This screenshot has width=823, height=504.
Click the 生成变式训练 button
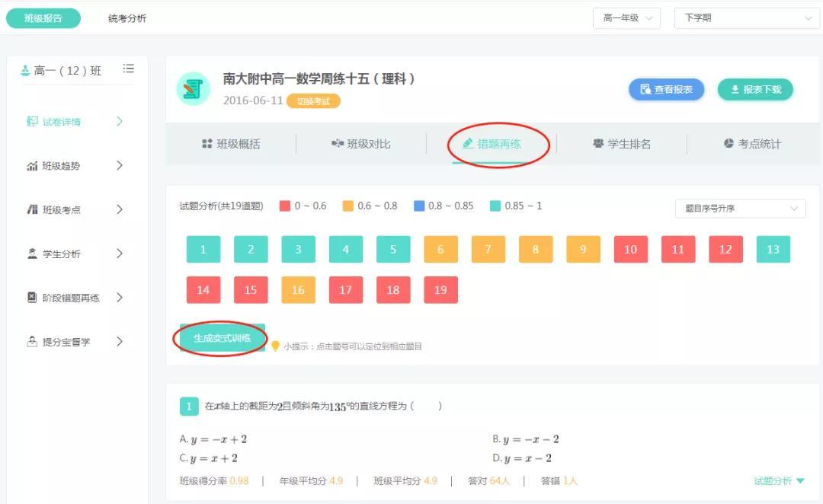(x=223, y=338)
